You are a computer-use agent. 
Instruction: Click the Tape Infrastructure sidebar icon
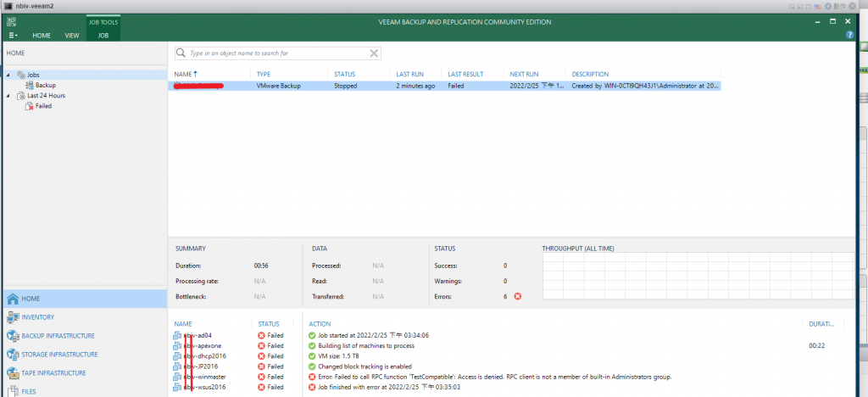[12, 372]
